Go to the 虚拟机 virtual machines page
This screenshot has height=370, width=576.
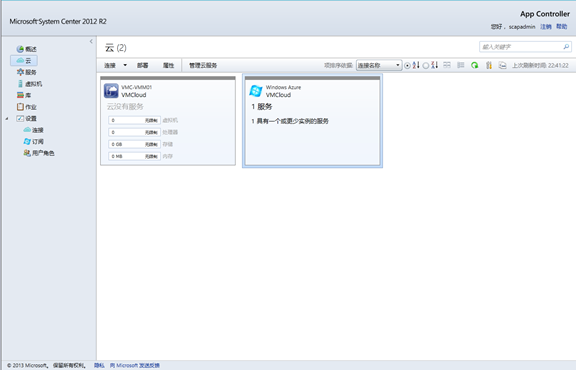[30, 84]
